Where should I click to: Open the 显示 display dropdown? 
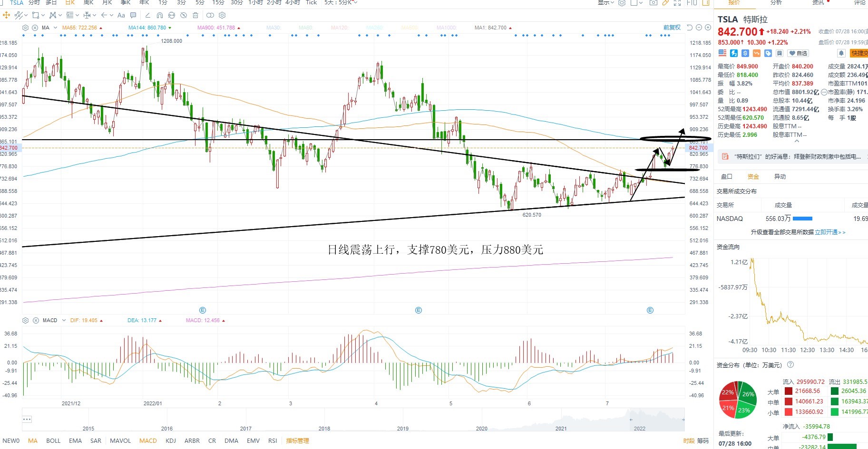(x=605, y=2)
